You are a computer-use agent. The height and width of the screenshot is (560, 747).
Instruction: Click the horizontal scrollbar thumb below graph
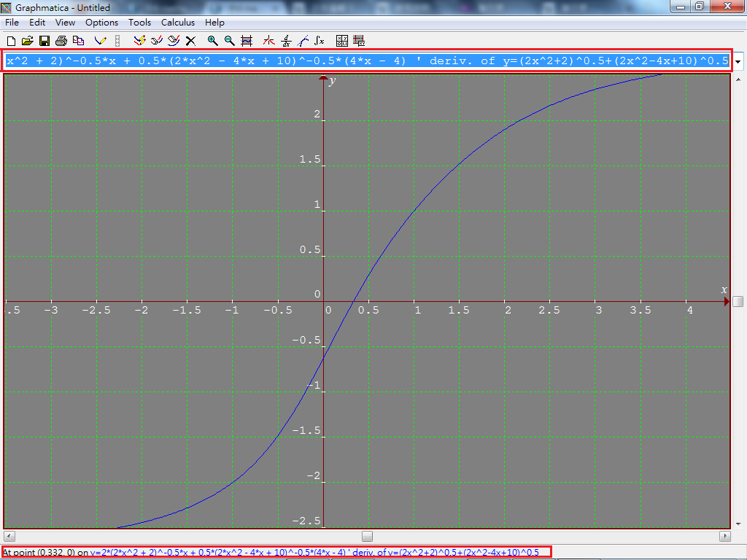[x=367, y=536]
